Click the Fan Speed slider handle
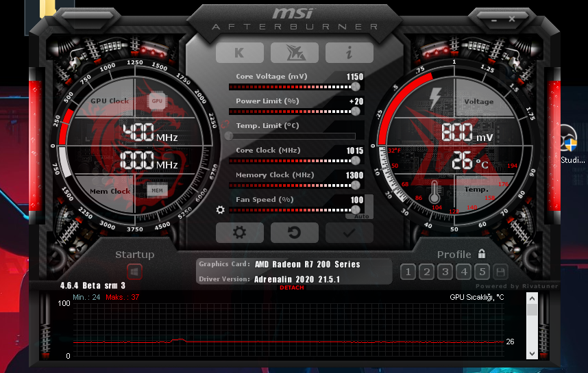The height and width of the screenshot is (373, 588). [x=356, y=209]
